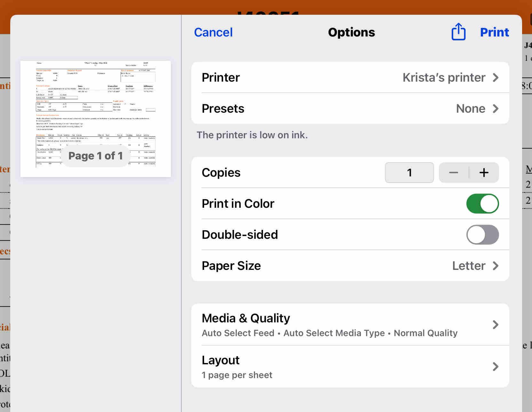Tap the Layout row chevron arrow

(x=496, y=367)
